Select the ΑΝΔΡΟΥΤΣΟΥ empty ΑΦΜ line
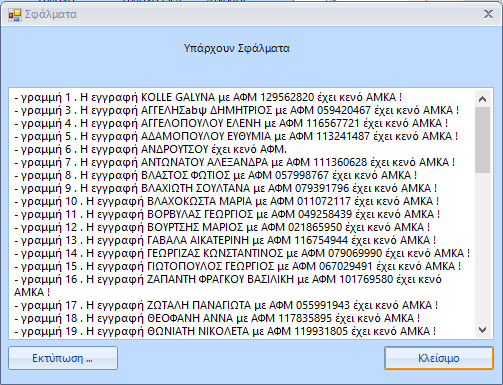This screenshot has width=503, height=385. coord(150,149)
